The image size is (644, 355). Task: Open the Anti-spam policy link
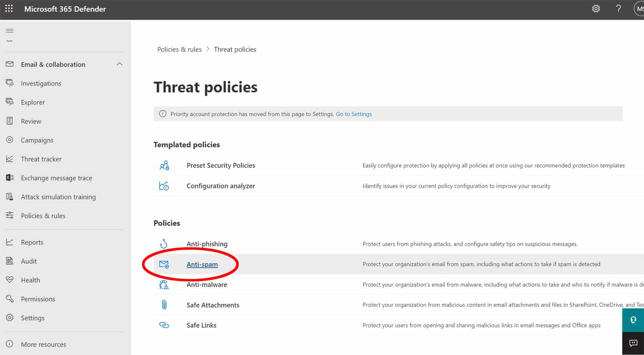point(202,264)
